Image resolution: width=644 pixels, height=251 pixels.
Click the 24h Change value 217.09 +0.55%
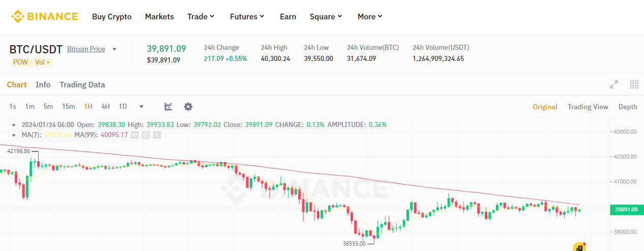pos(225,58)
